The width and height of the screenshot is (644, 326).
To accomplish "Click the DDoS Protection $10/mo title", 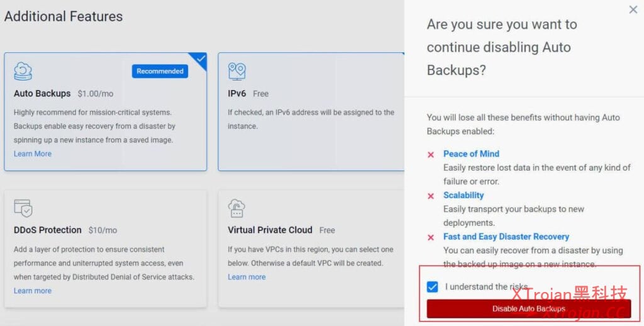I will pos(65,230).
